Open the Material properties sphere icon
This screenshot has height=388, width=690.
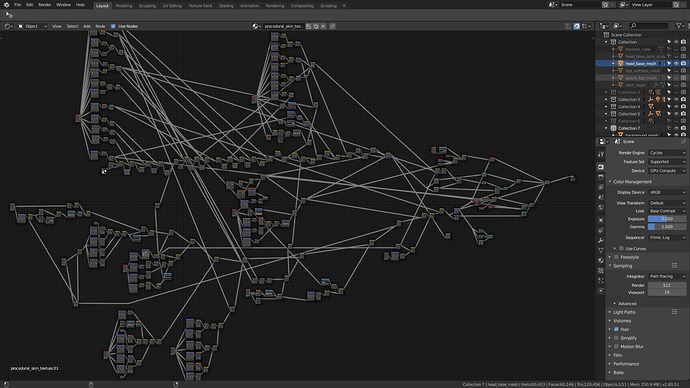(601, 260)
